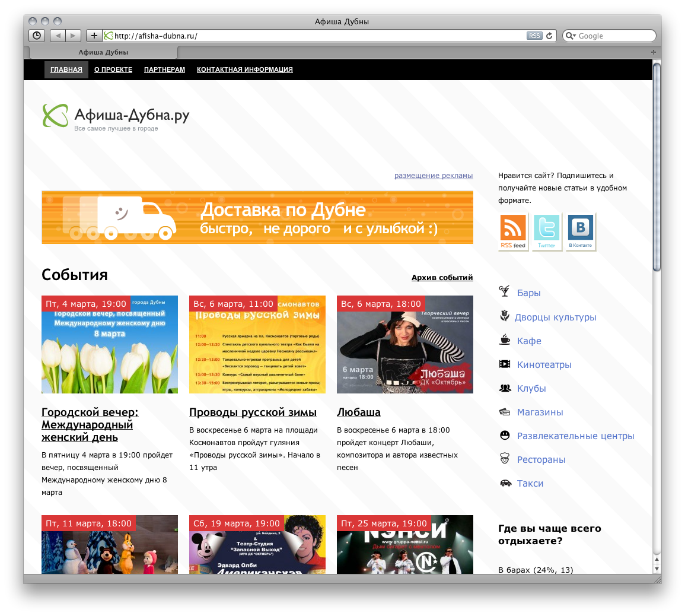Open the Городской вечер headline link

[x=90, y=425]
